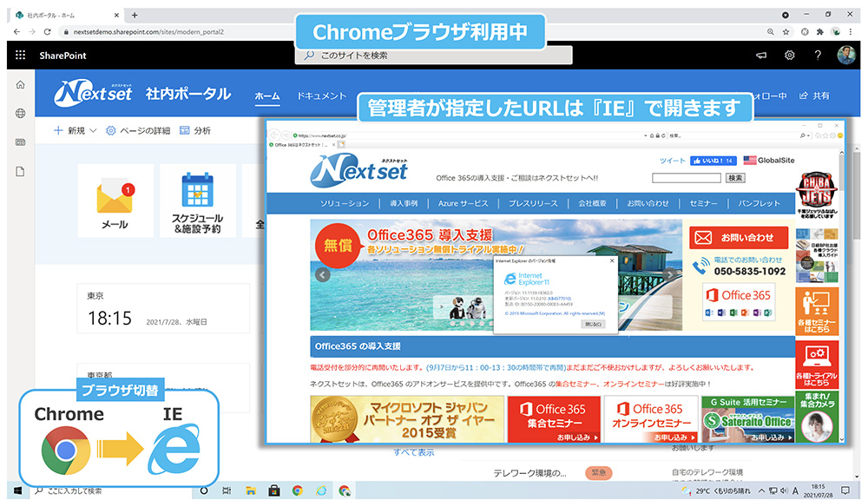Click the Chiba Jets logo banner
This screenshot has width=868, height=500.
point(817,194)
